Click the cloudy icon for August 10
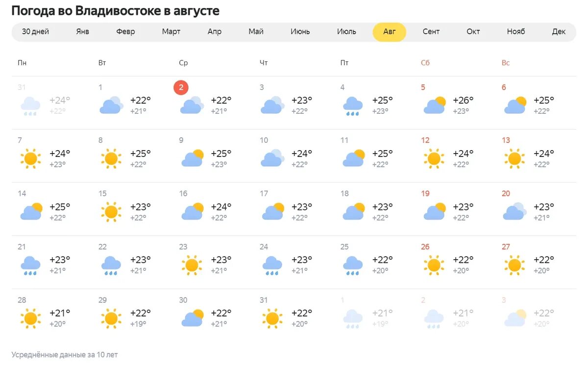 click(x=272, y=158)
